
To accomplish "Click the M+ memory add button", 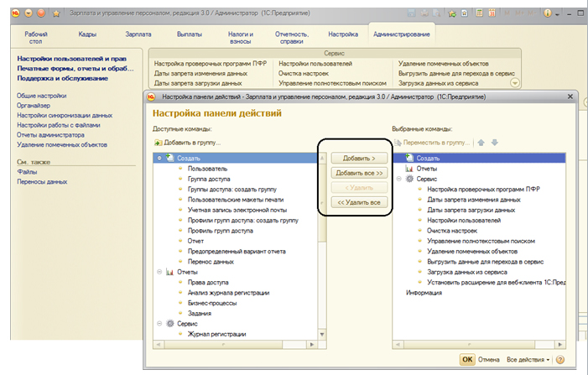I will click(x=519, y=13).
